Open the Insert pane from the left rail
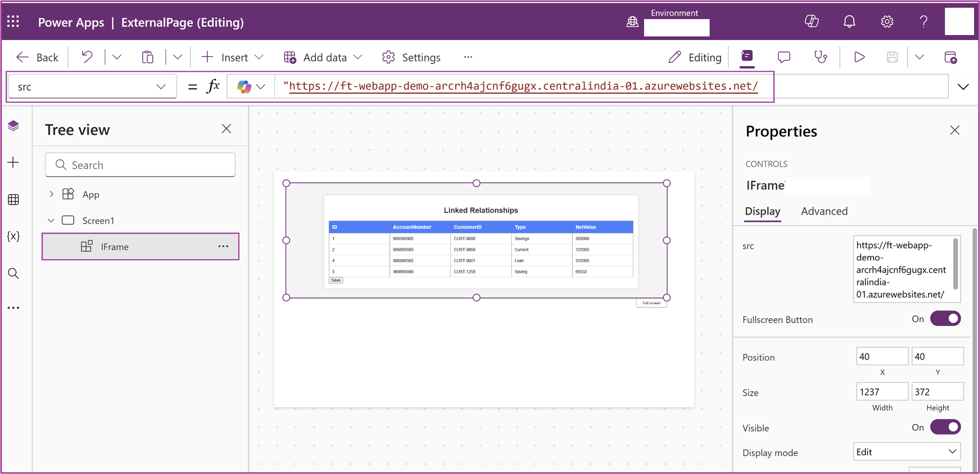980x474 pixels. point(14,162)
